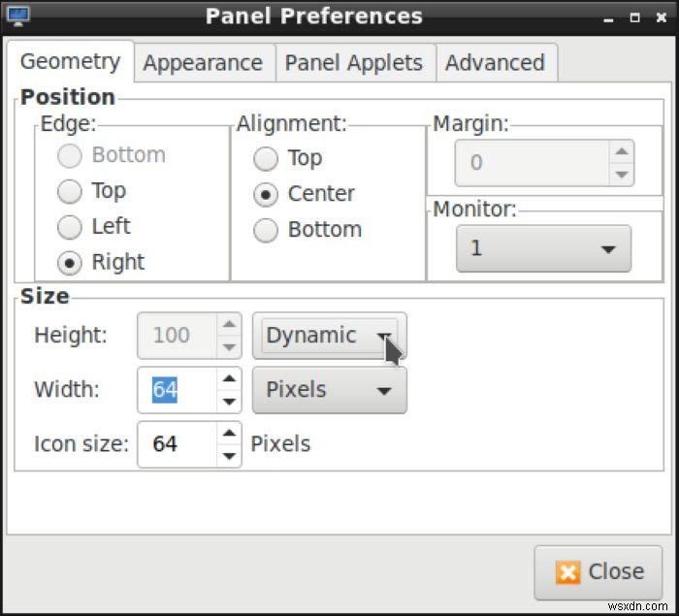Maximize the Panel Preferences window

(634, 17)
